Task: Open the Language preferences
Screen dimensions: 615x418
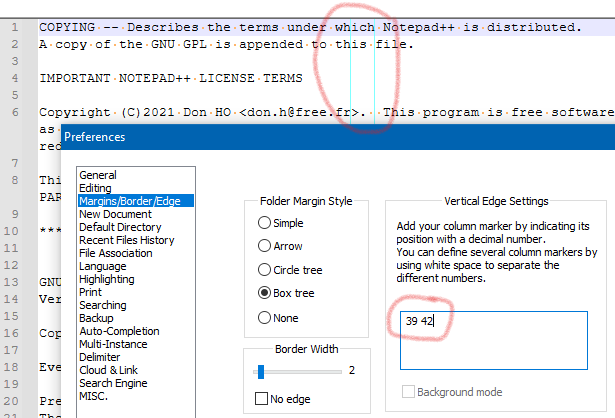Action: click(x=103, y=266)
